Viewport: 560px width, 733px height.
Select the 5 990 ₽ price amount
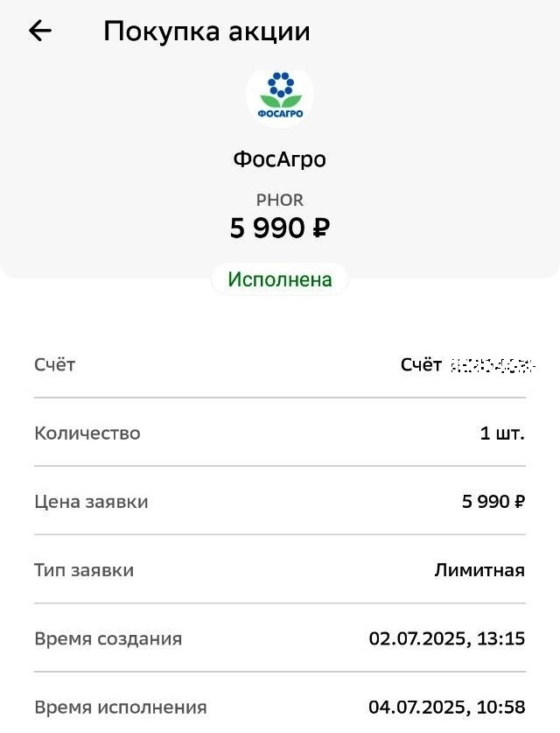(280, 229)
